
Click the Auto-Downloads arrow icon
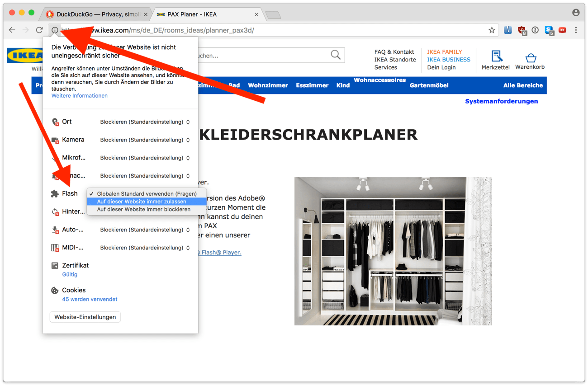55,230
